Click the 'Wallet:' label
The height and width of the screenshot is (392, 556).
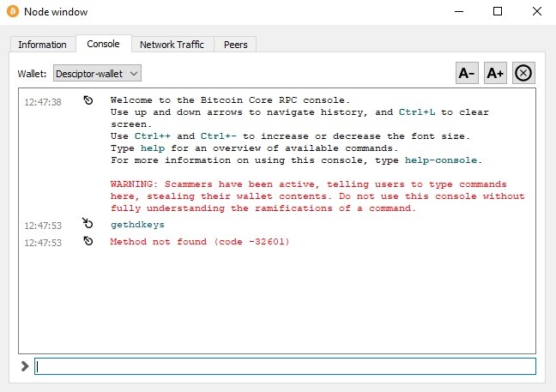pyautogui.click(x=32, y=74)
